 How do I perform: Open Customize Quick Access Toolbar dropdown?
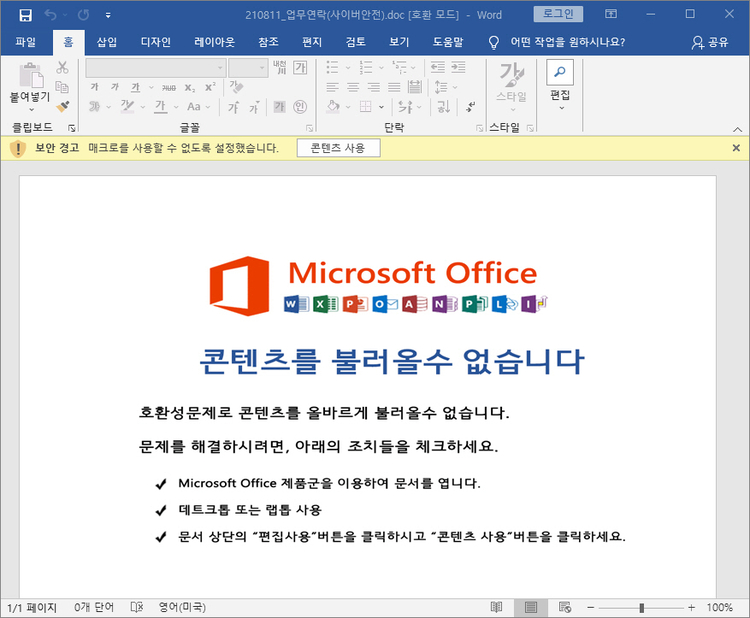[108, 15]
